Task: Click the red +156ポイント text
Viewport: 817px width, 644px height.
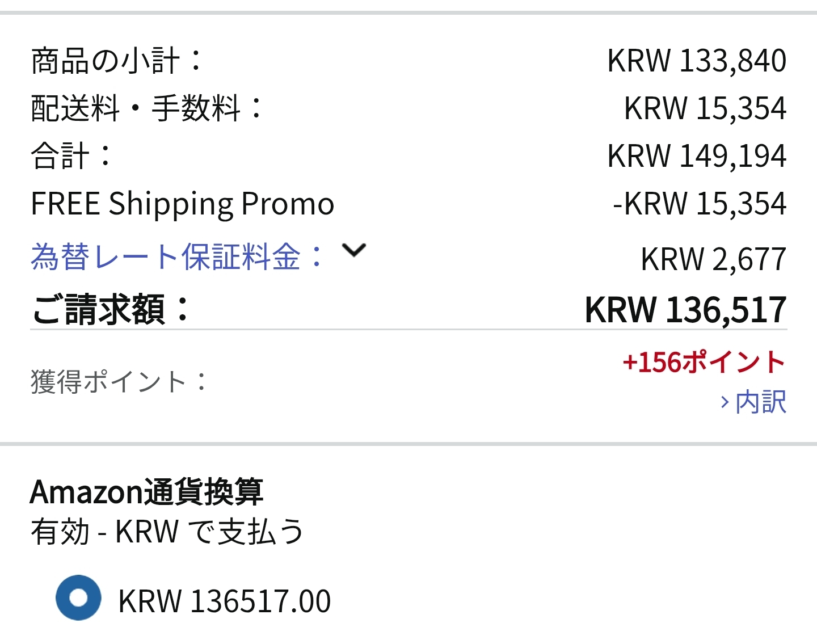Action: pos(704,362)
